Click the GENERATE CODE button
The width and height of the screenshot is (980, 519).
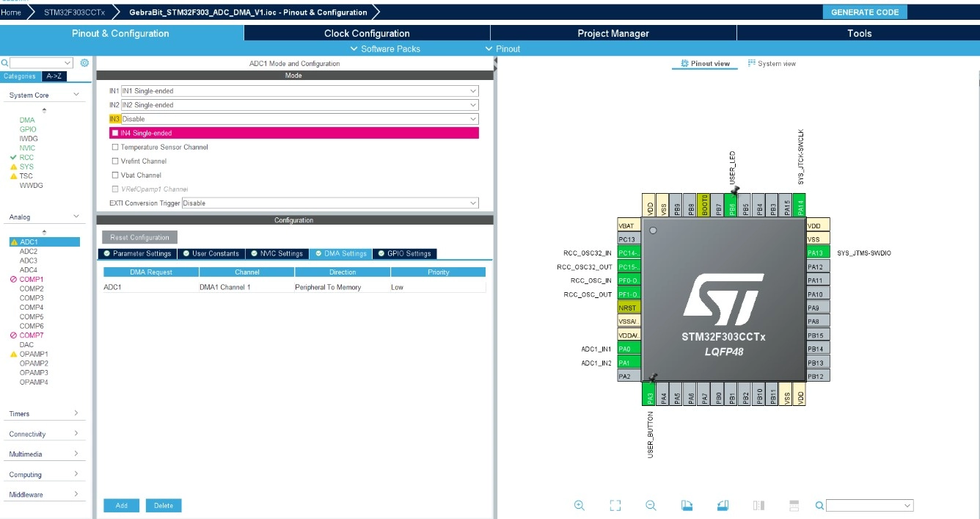click(865, 12)
